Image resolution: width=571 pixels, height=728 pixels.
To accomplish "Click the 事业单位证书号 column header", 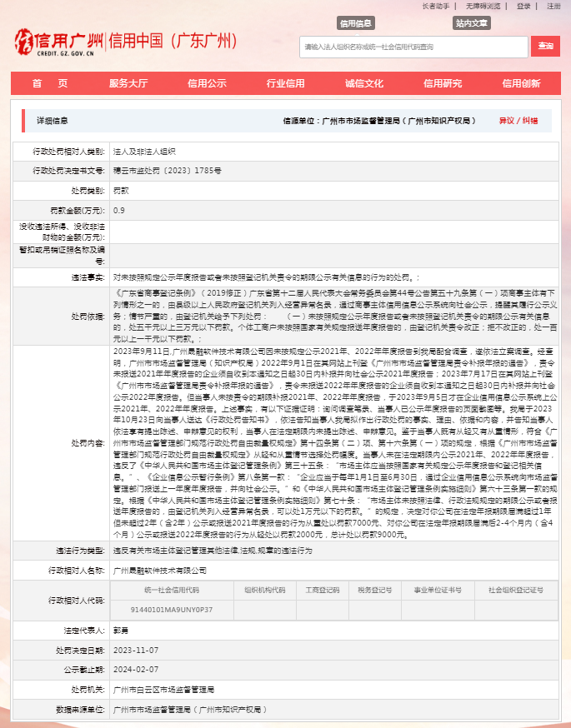I will click(438, 590).
